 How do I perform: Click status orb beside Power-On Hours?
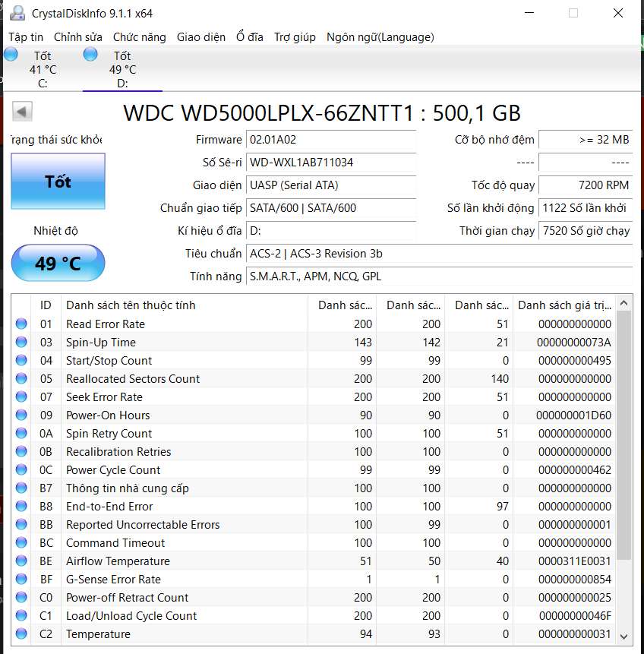pos(21,415)
